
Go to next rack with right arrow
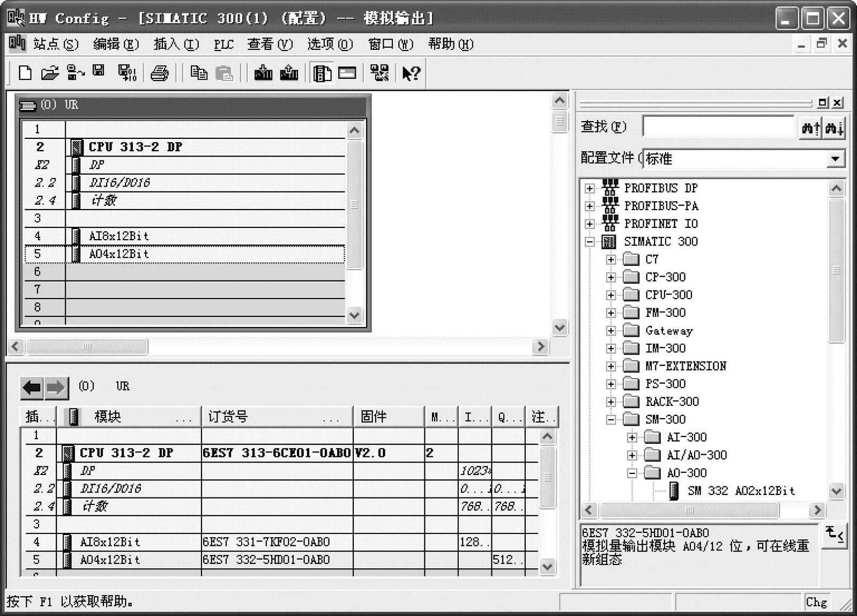point(56,388)
